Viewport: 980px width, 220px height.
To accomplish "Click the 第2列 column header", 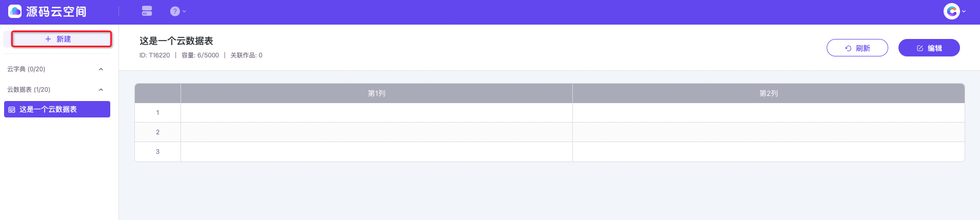I will click(x=768, y=93).
